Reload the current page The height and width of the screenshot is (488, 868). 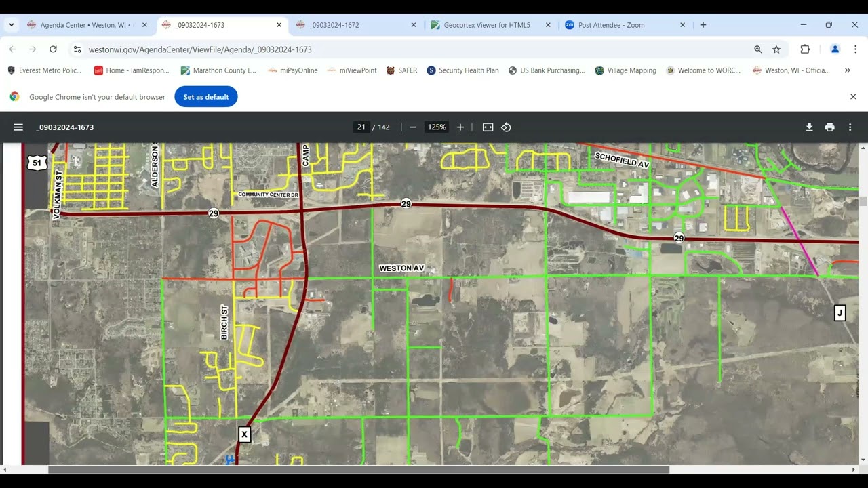[x=53, y=49]
